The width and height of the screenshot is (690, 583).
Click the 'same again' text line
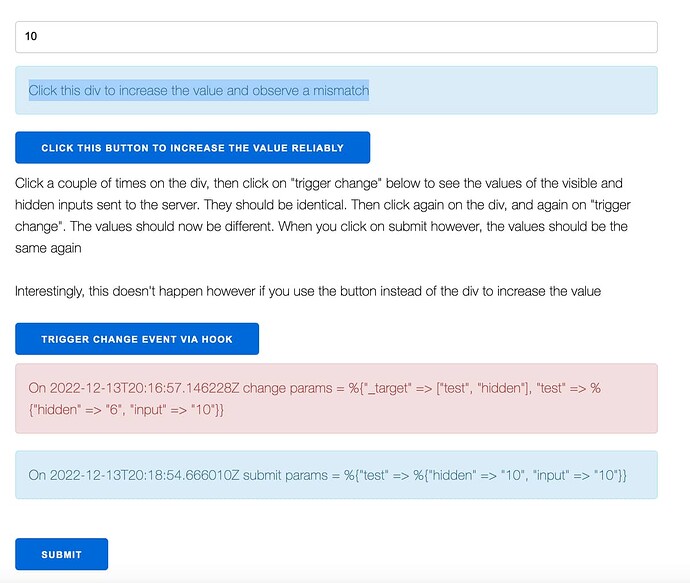pyautogui.click(x=48, y=248)
